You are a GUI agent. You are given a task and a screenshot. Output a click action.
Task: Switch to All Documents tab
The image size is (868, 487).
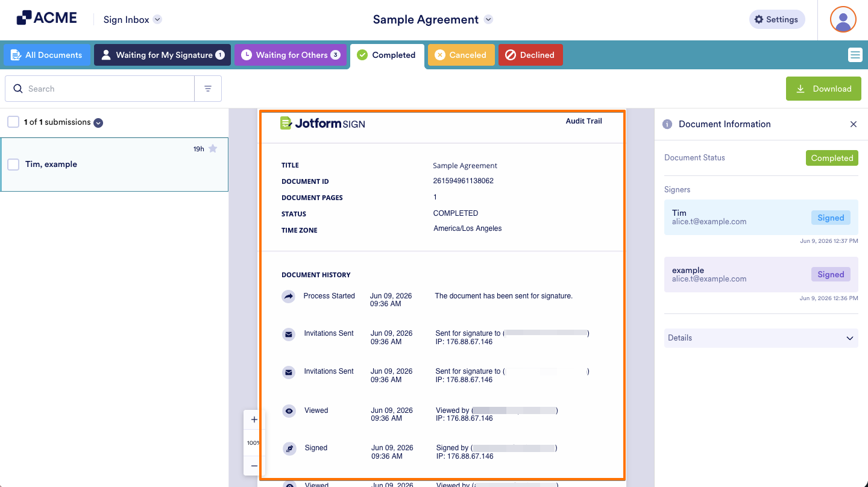[x=46, y=55]
